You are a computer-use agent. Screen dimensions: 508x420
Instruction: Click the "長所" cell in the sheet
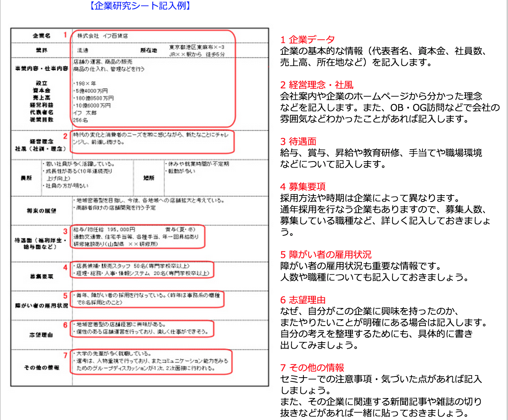(26, 178)
